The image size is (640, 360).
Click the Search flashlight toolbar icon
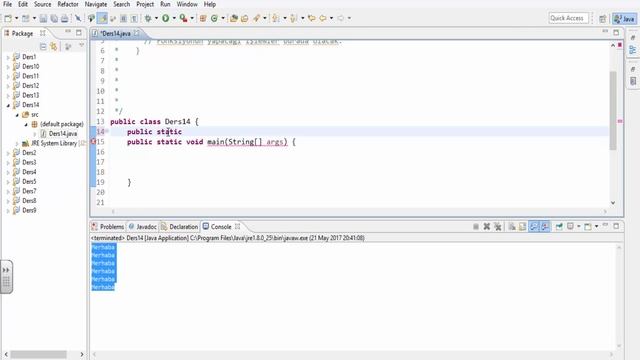[x=257, y=18]
